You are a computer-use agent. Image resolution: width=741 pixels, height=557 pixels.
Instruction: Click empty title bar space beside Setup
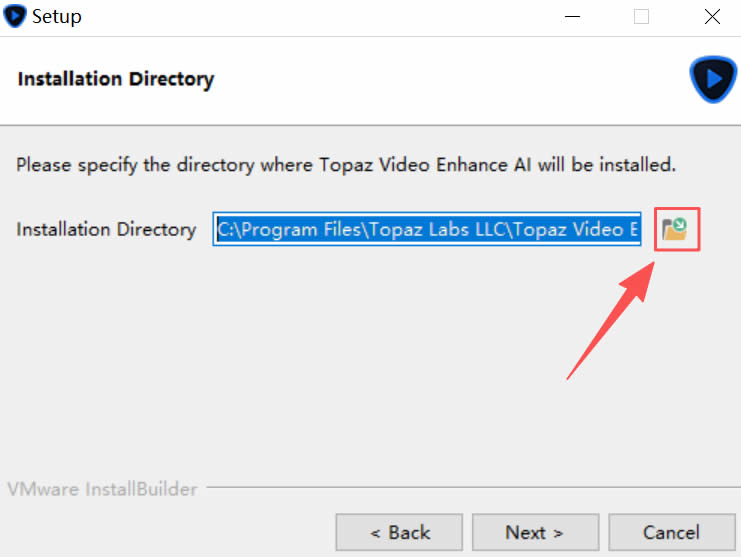(x=300, y=17)
